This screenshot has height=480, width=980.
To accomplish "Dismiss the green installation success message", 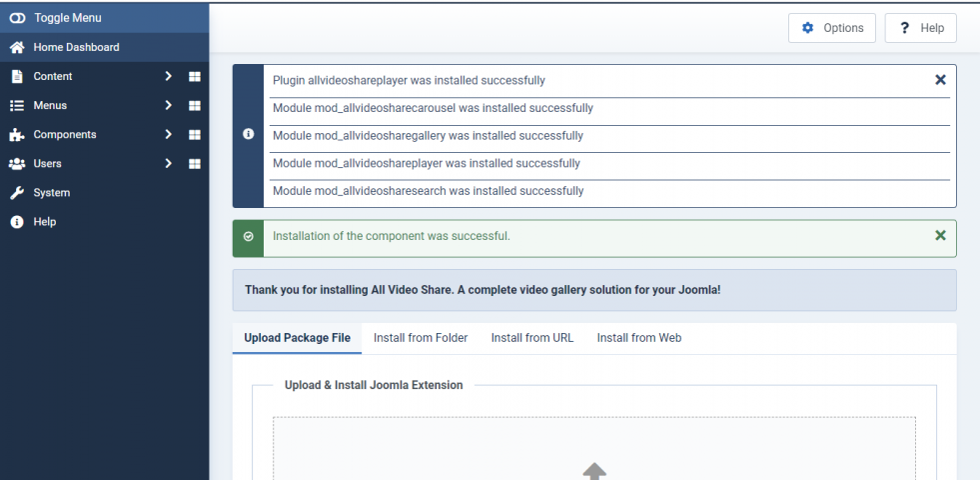I will 940,235.
